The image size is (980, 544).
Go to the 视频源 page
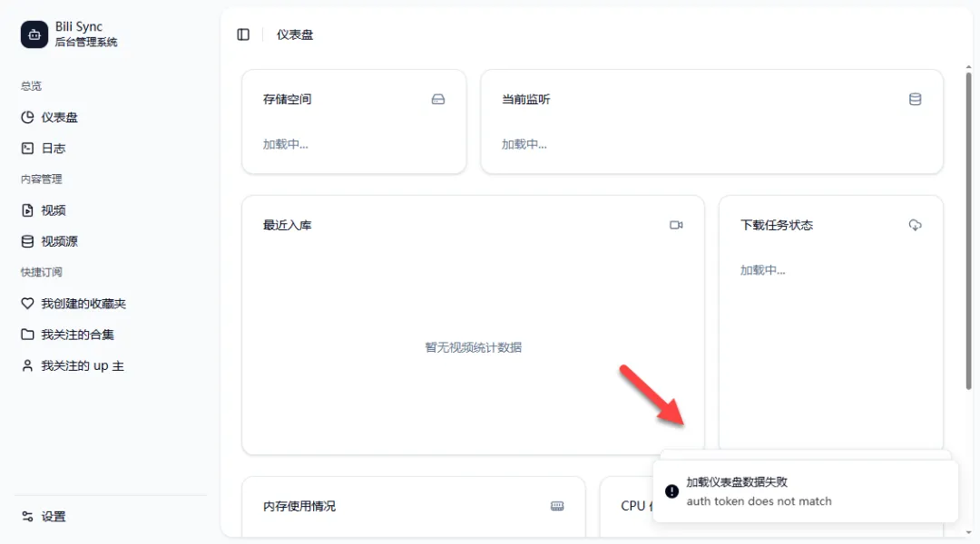coord(110,241)
